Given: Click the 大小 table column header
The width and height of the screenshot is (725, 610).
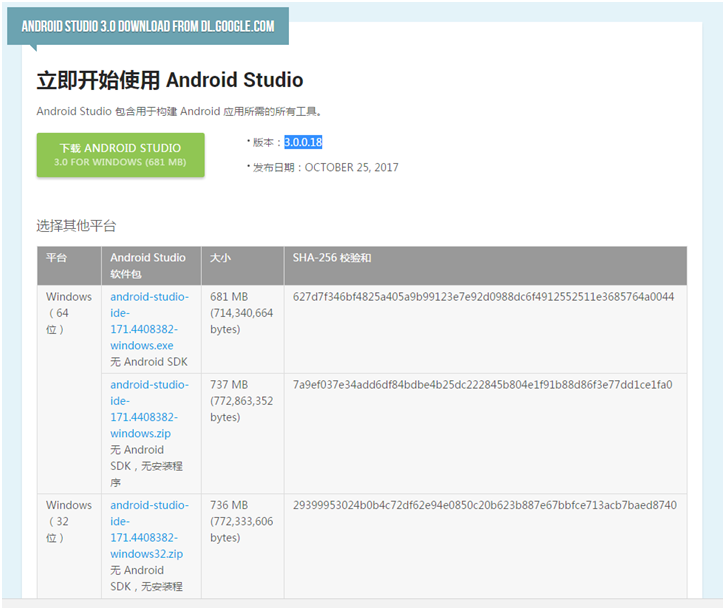Looking at the screenshot, I should [220, 258].
